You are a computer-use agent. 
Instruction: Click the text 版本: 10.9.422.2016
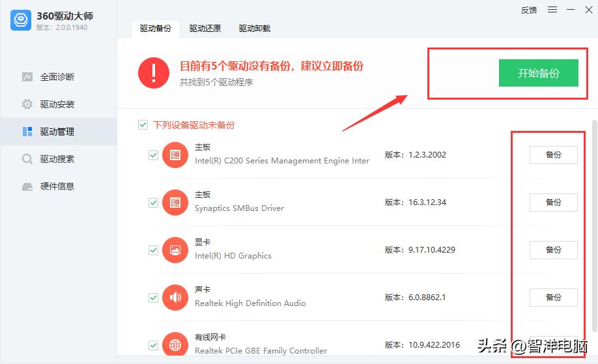click(x=422, y=345)
